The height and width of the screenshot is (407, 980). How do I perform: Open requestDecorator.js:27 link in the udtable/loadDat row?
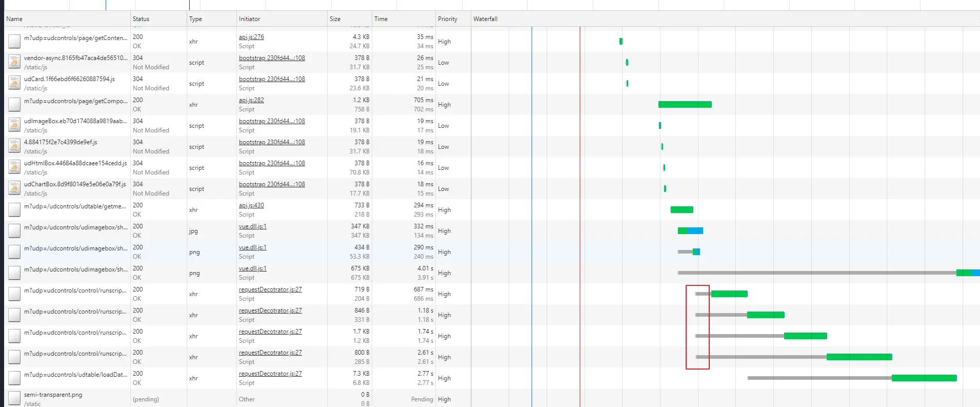[270, 374]
